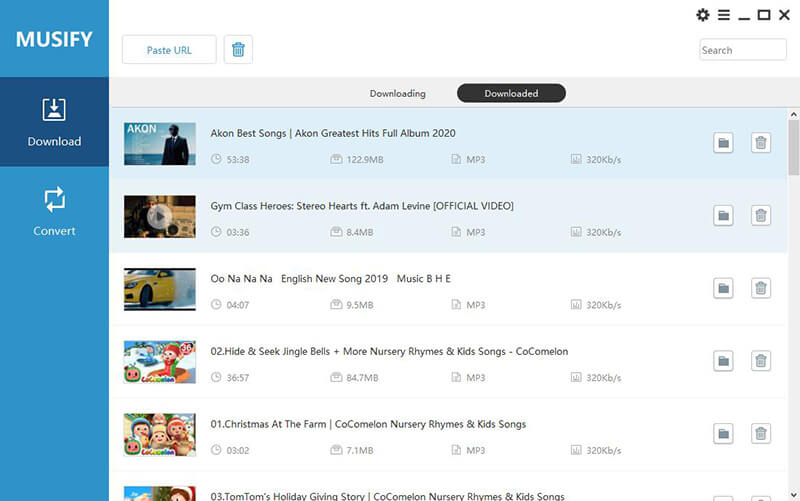Open folder for Hide & Seek Jingle Bells
The width and height of the screenshot is (800, 501).
(723, 361)
